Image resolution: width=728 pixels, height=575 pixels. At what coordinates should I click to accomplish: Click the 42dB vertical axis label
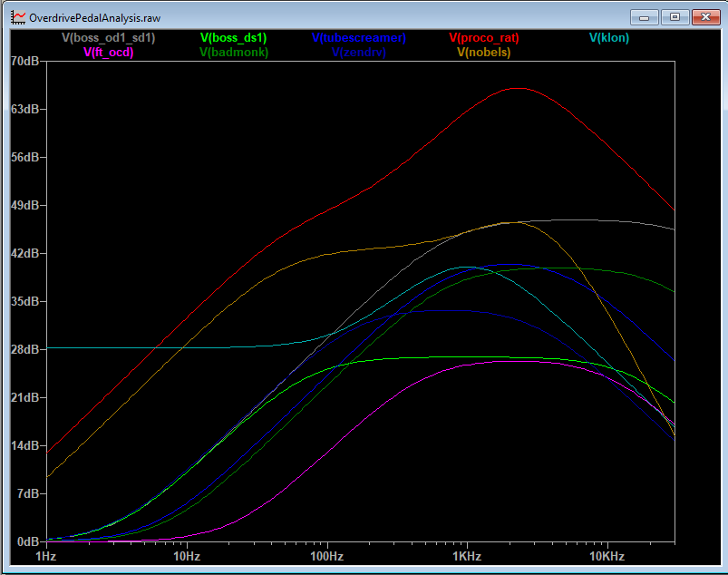pyautogui.click(x=25, y=253)
